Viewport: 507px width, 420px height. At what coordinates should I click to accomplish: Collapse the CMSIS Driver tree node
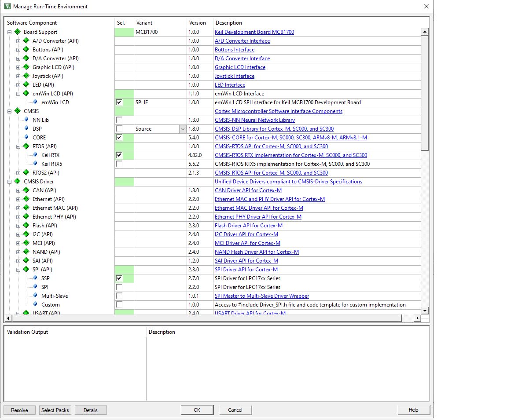click(x=9, y=182)
